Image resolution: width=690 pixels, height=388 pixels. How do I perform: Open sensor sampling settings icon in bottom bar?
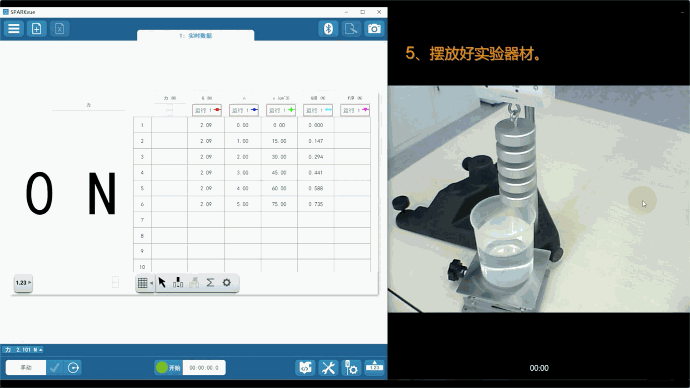pos(351,367)
